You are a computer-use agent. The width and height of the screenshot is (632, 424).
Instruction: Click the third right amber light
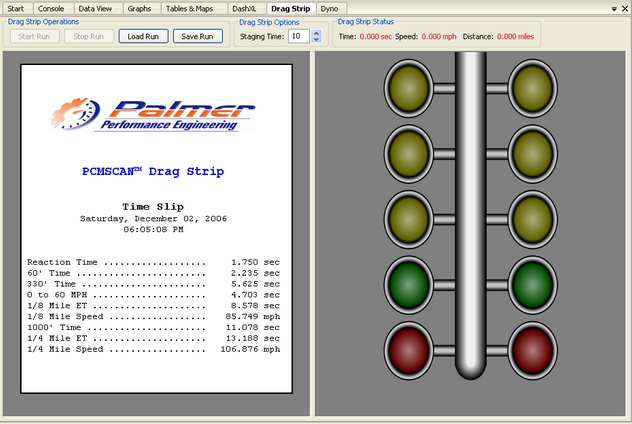pos(532,219)
